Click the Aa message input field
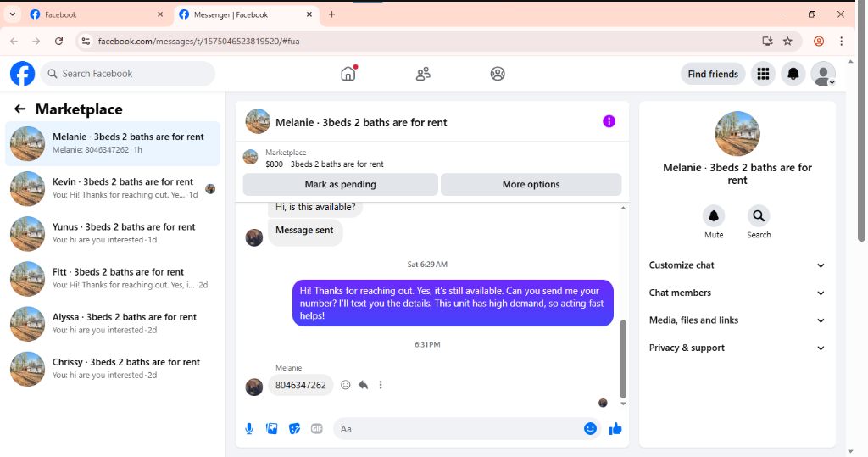 click(457, 429)
